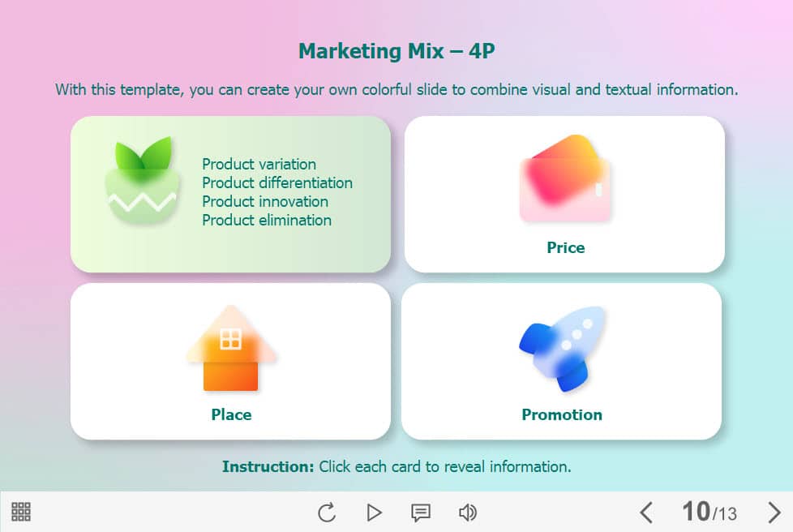Open the slide grid menu icon
793x532 pixels.
coord(21,512)
